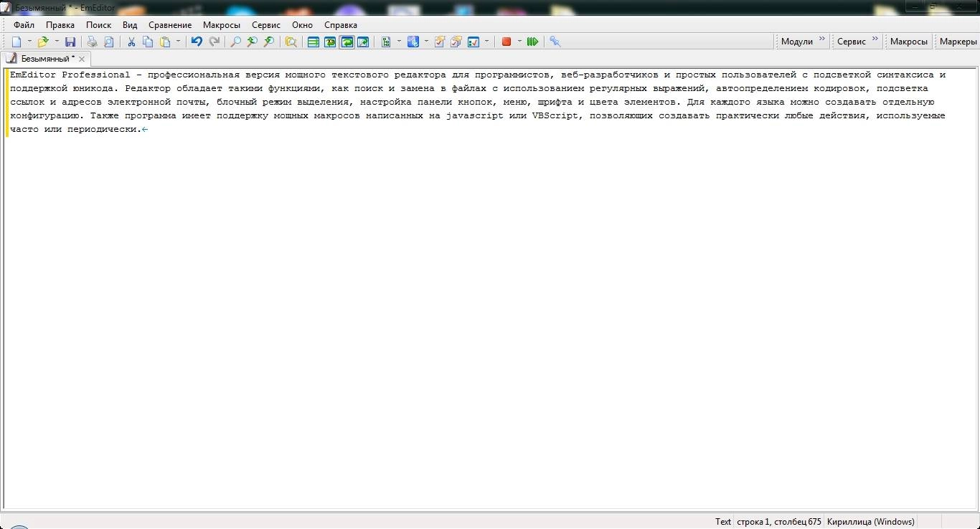Toggle the active Wrap by Window icon

[347, 42]
